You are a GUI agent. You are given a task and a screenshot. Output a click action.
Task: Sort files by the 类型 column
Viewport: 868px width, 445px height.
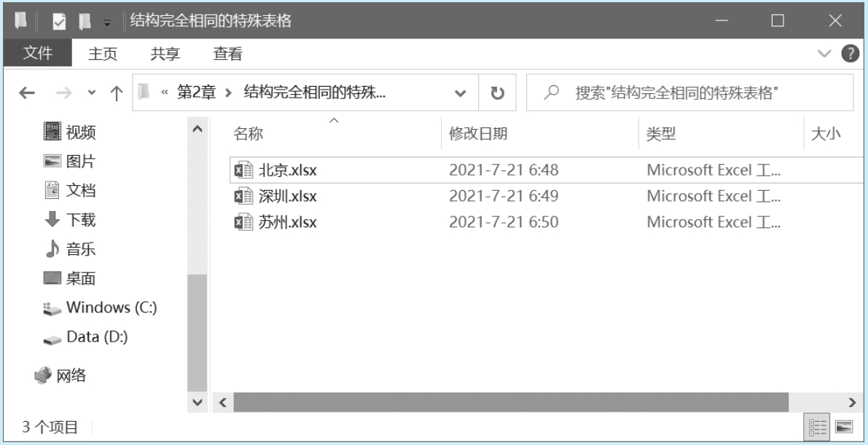(x=661, y=133)
